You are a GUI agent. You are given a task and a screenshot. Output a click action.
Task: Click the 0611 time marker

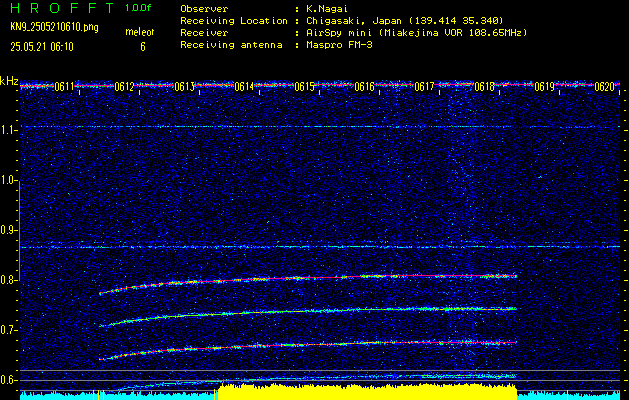click(x=65, y=87)
